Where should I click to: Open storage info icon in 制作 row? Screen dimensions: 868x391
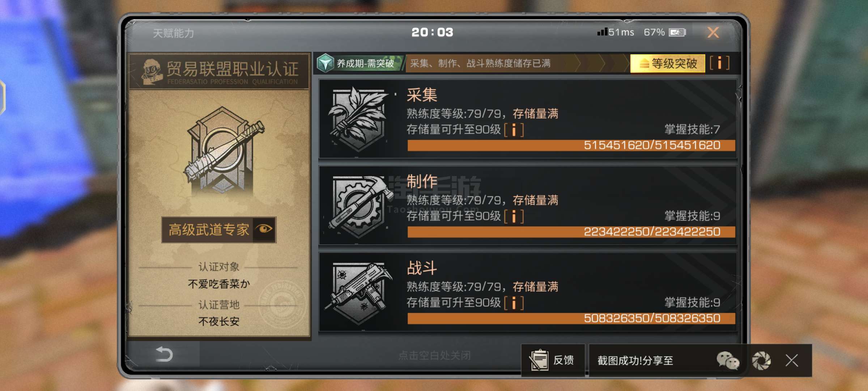514,216
